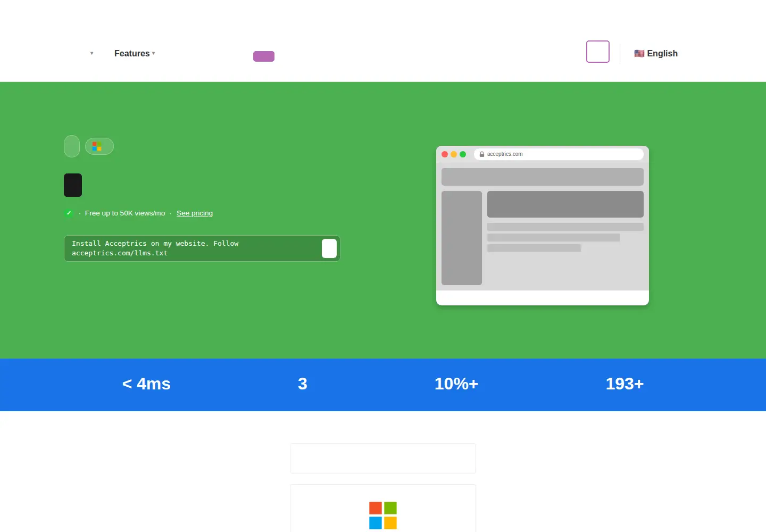Click the purple-outlined square header button
The height and width of the screenshot is (532, 766).
click(598, 52)
